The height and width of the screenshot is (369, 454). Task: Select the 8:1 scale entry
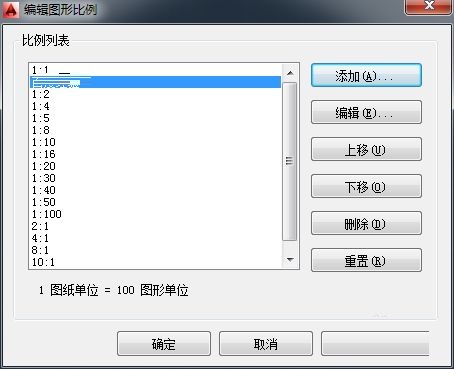point(155,250)
